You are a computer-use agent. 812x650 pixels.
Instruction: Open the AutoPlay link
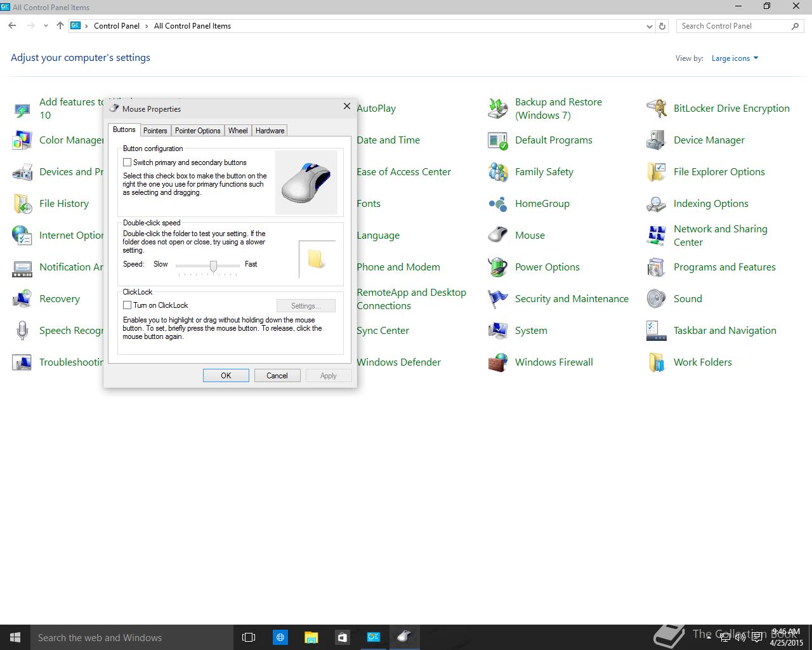(376, 109)
